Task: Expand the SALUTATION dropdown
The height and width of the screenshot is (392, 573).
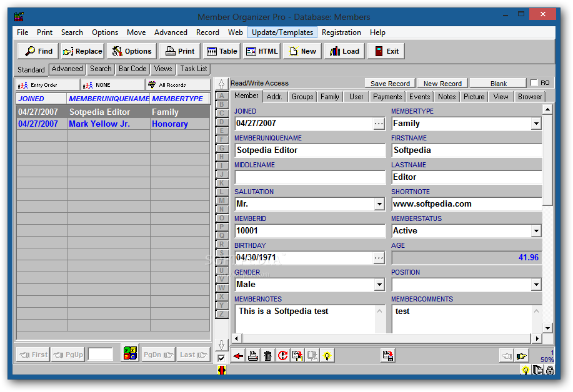Action: (x=379, y=204)
